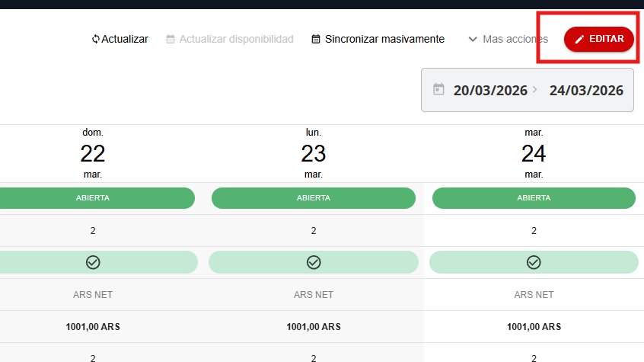Click the calendar icon for Sincronizar masivamente
644x362 pixels.
(316, 39)
